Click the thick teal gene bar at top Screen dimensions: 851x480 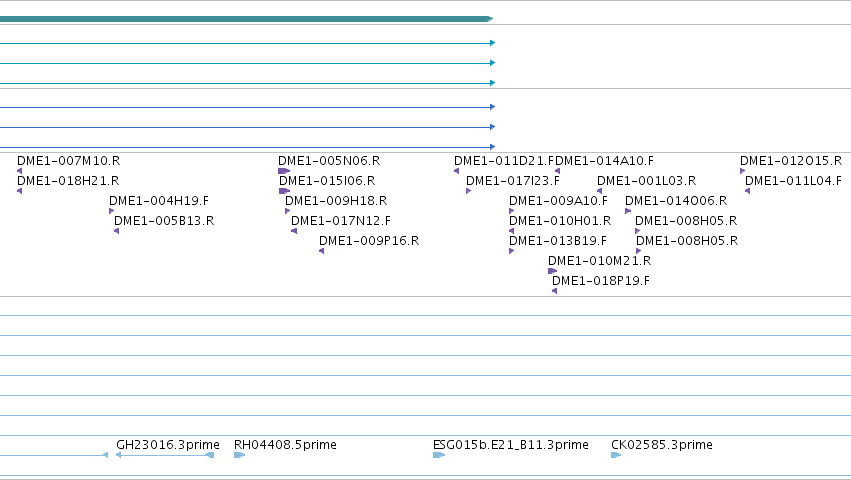246,19
